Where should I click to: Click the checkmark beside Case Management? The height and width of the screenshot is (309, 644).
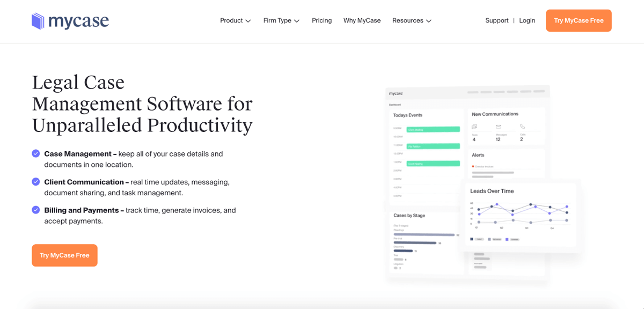tap(35, 153)
